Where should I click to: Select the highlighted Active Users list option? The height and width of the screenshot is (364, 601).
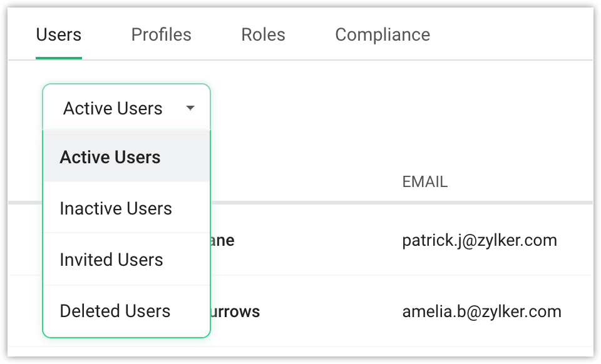110,157
